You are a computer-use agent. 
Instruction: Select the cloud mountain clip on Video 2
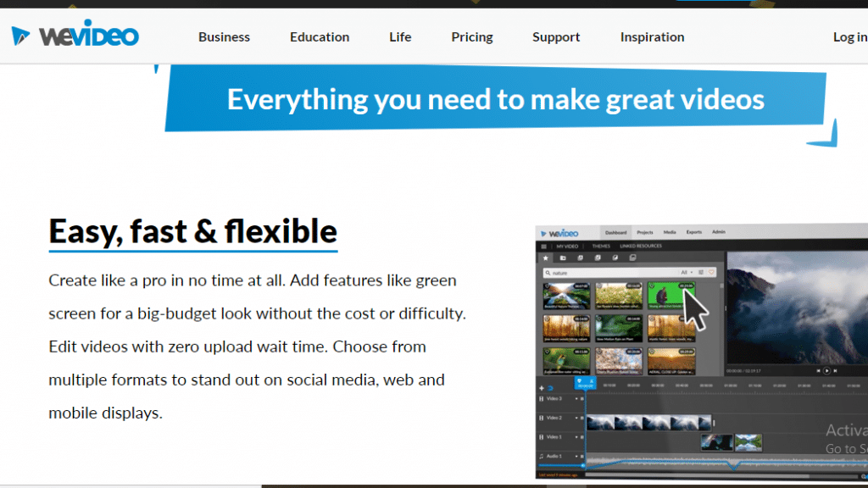(x=648, y=423)
